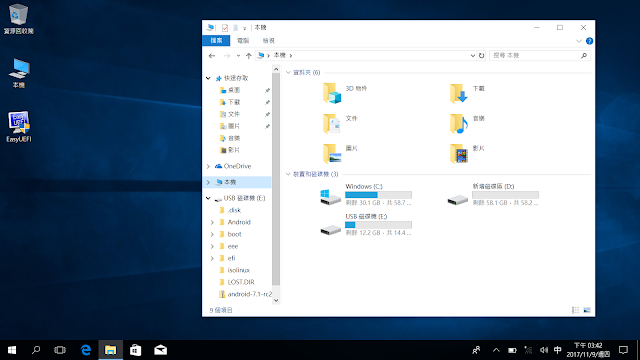Click the File Explorer taskbar button
The height and width of the screenshot is (360, 640).
coord(111,350)
